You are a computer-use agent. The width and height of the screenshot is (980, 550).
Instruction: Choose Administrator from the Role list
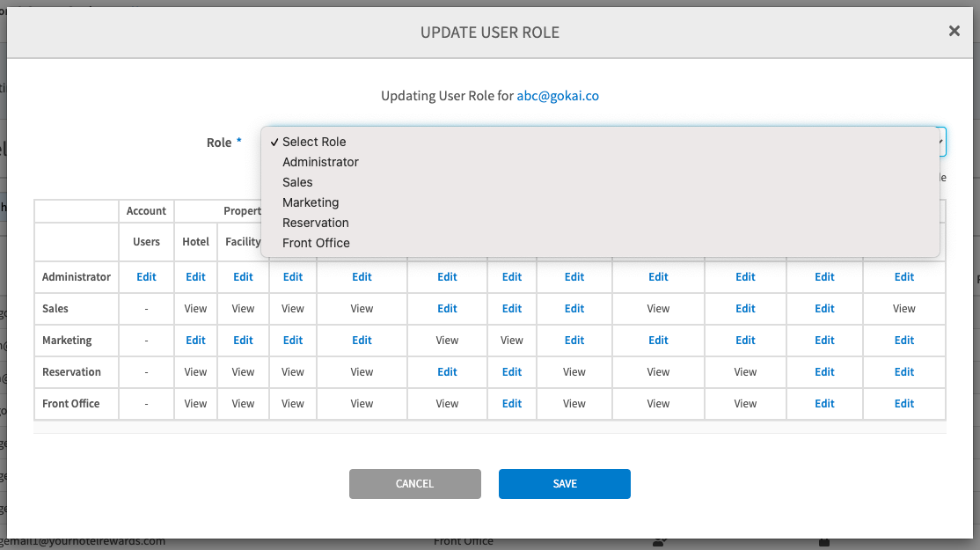320,162
